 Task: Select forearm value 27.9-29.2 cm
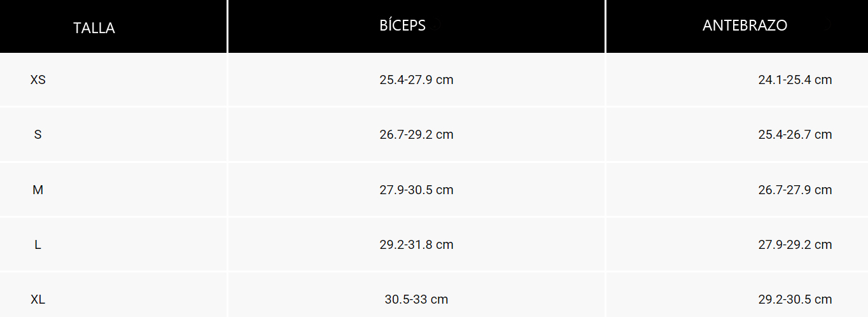pyautogui.click(x=795, y=244)
